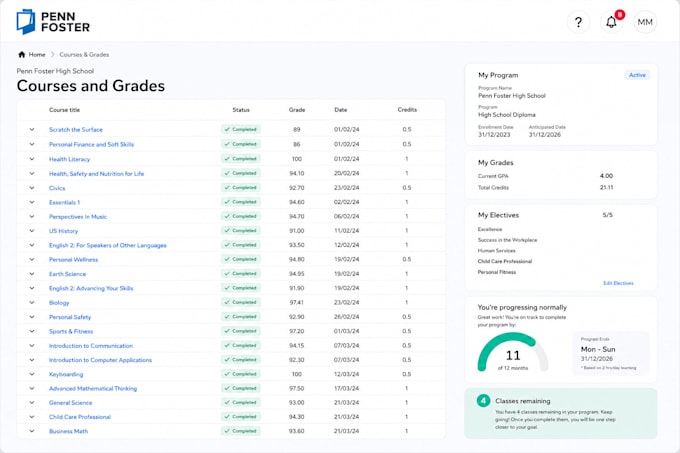Expand the General Science row chevron
Image resolution: width=680 pixels, height=453 pixels.
32,403
